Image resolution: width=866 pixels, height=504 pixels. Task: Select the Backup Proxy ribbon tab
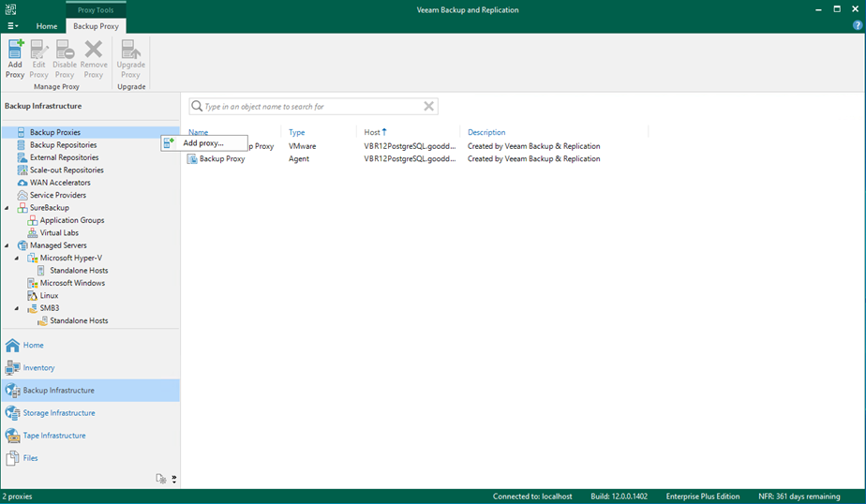pyautogui.click(x=97, y=26)
